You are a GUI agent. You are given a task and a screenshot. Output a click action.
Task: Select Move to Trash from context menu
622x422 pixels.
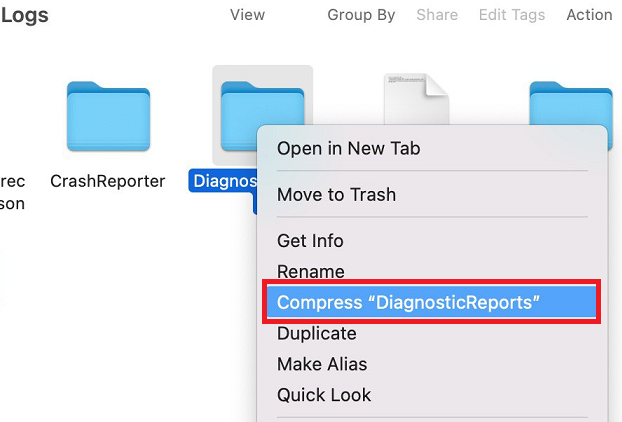coord(336,195)
